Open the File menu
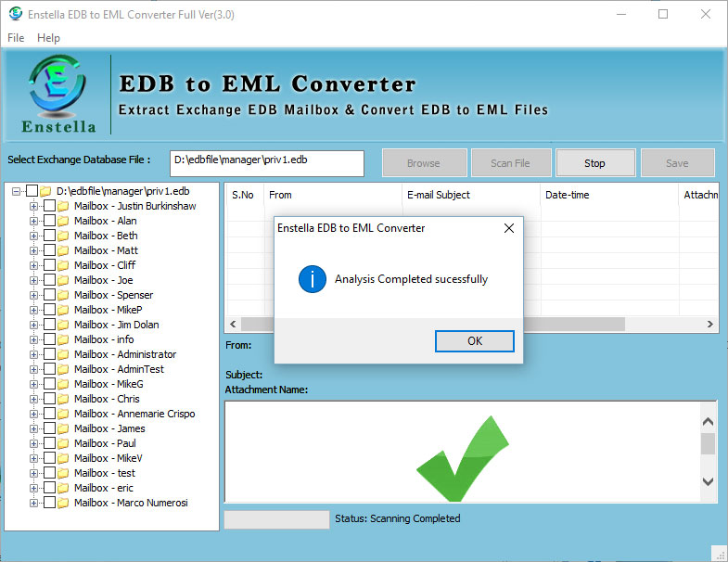Screen dimensions: 728x562 pyautogui.click(x=16, y=38)
